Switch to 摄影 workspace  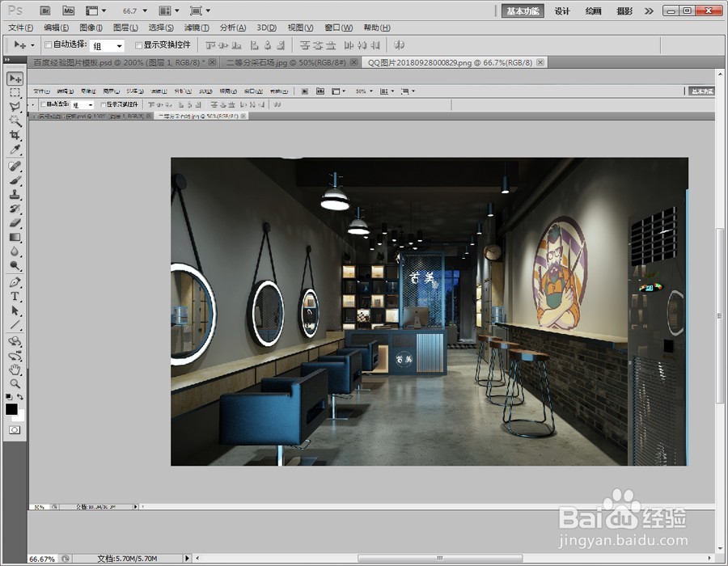(x=625, y=11)
